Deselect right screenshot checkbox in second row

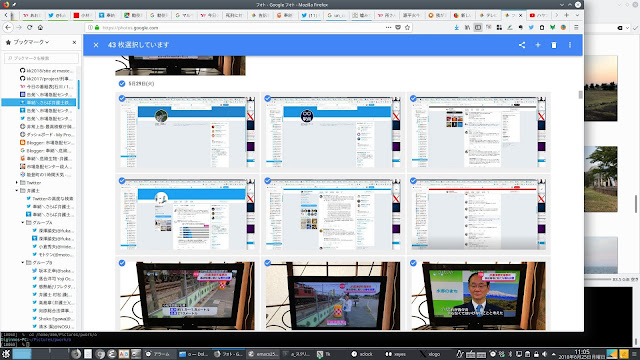tap(413, 181)
